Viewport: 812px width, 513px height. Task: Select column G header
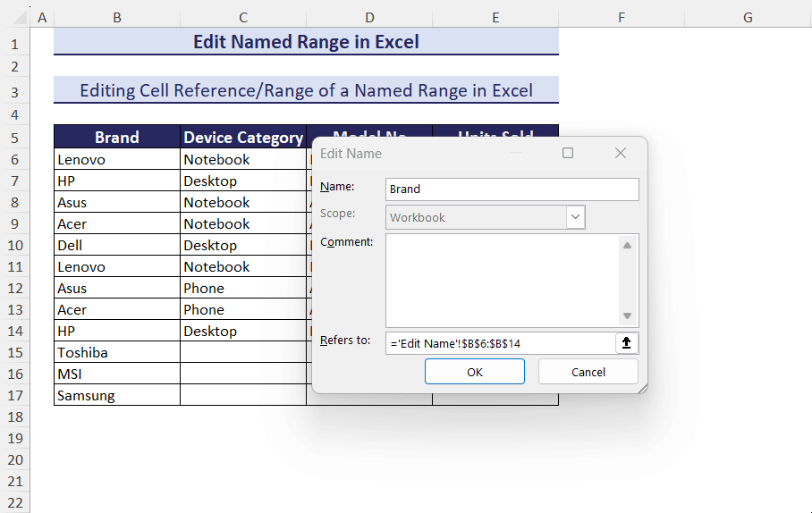tap(748, 17)
